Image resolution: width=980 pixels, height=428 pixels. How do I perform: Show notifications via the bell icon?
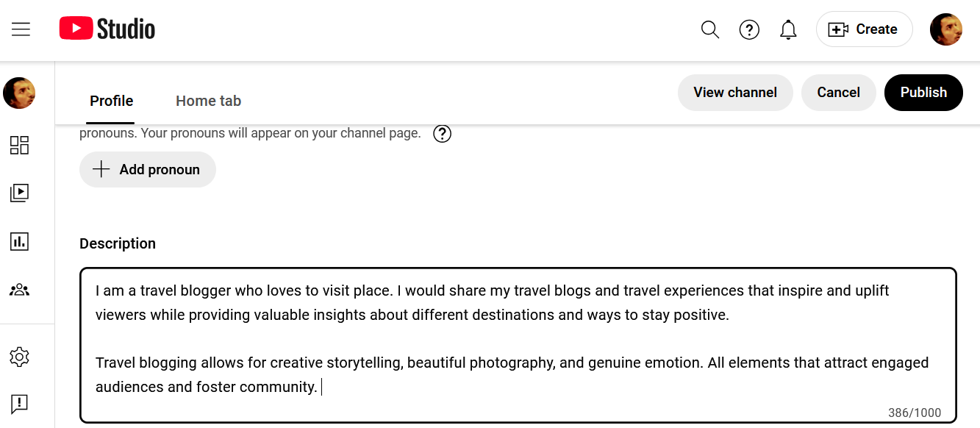[x=788, y=29]
